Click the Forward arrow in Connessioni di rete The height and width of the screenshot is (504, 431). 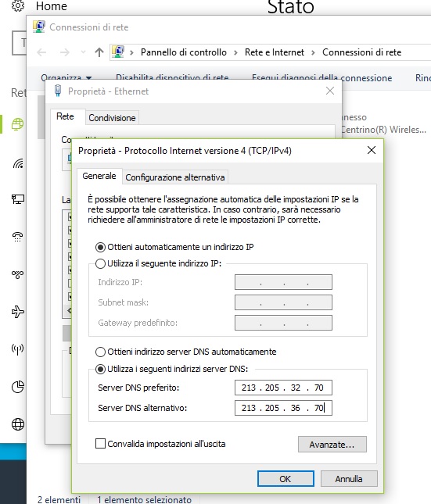click(65, 52)
